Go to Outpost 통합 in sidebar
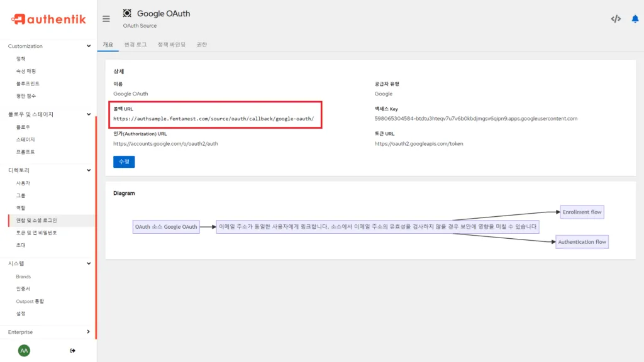 pyautogui.click(x=30, y=301)
